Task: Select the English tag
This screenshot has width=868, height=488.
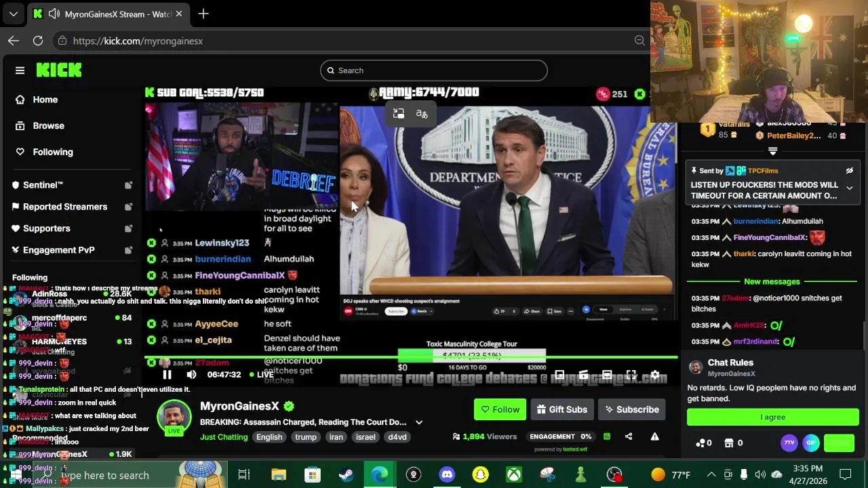Action: [269, 437]
